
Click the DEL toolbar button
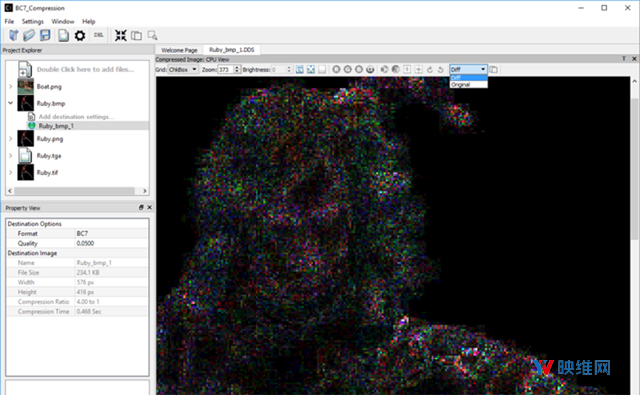(98, 36)
